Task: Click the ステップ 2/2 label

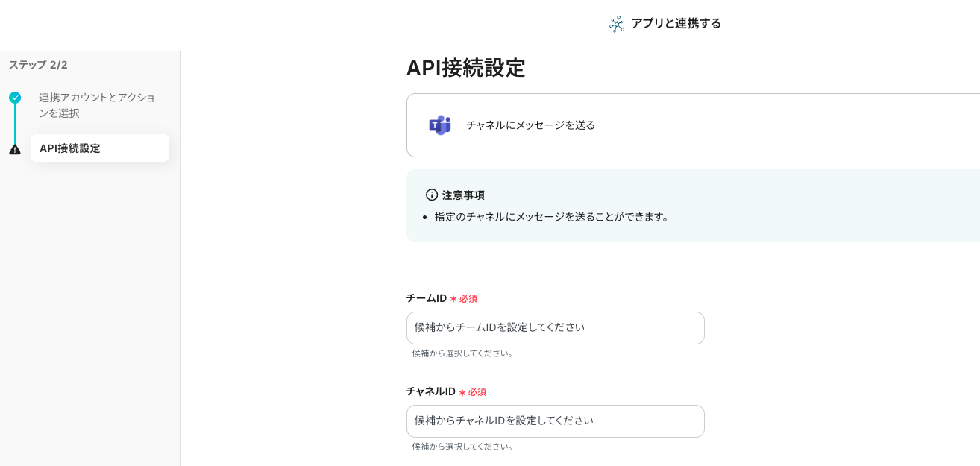Action: (38, 65)
